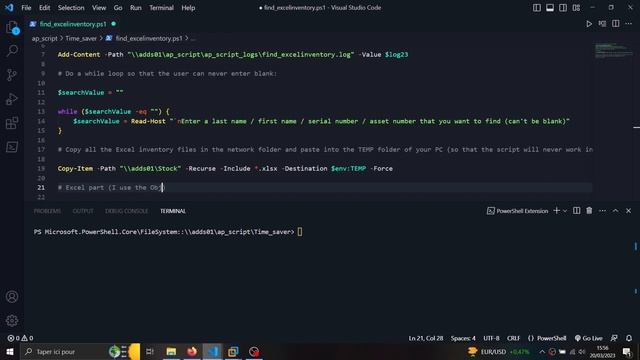Select PowerShell Extension terminal label
This screenshot has height=360, width=640.
point(518,211)
